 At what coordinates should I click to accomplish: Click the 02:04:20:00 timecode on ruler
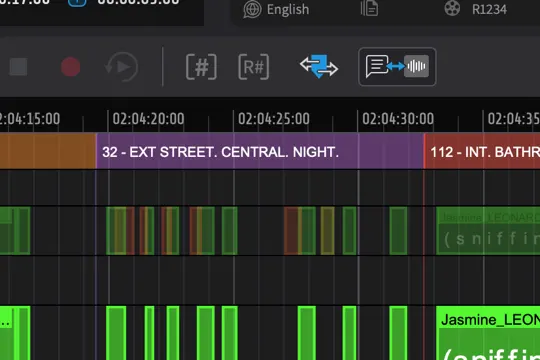point(148,119)
